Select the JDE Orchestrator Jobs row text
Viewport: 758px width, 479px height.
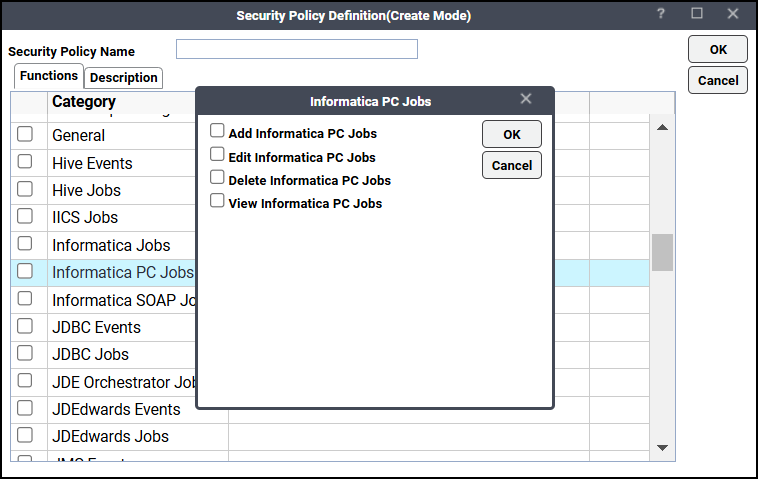pyautogui.click(x=124, y=383)
